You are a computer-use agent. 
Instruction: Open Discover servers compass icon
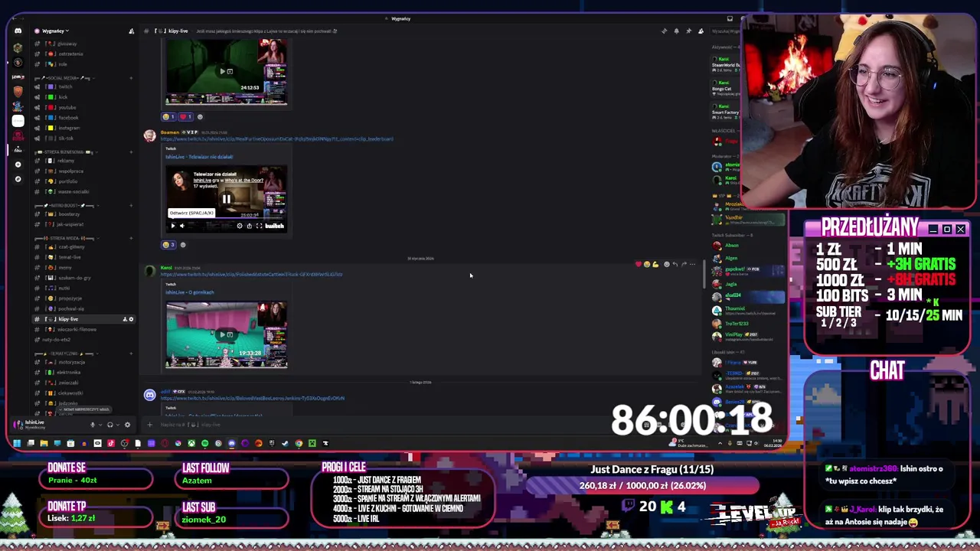(x=18, y=179)
